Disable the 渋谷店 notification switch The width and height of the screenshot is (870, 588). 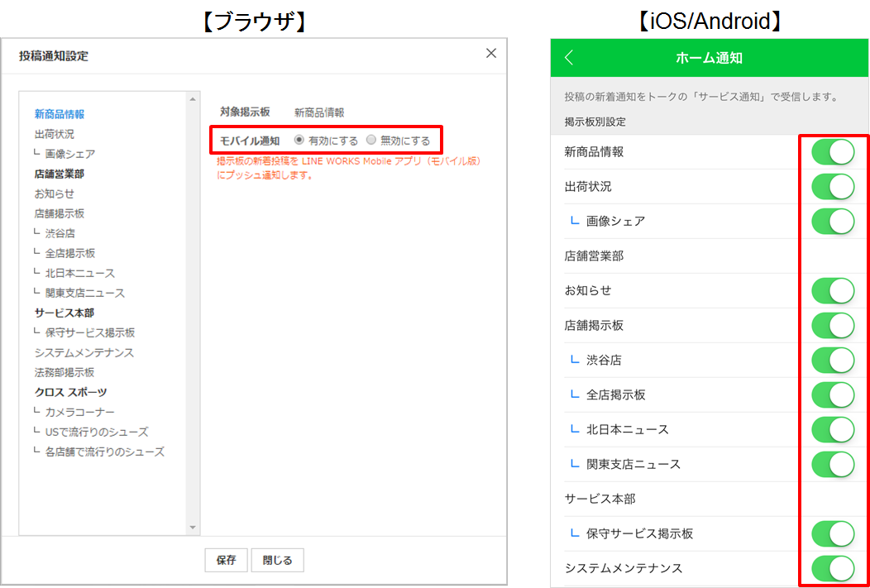tap(832, 361)
